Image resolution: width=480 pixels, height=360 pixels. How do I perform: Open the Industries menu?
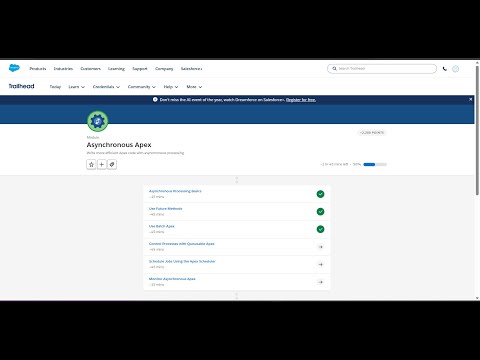click(63, 69)
